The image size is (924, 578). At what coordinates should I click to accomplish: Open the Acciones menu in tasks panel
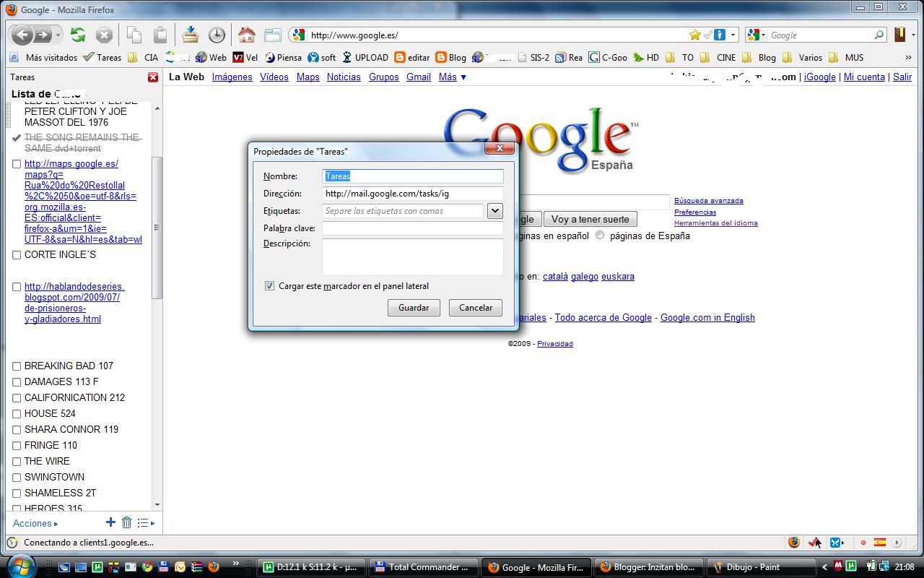[x=35, y=523]
